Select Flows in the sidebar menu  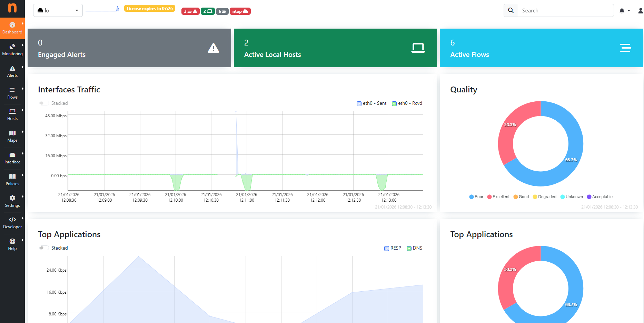(x=12, y=93)
